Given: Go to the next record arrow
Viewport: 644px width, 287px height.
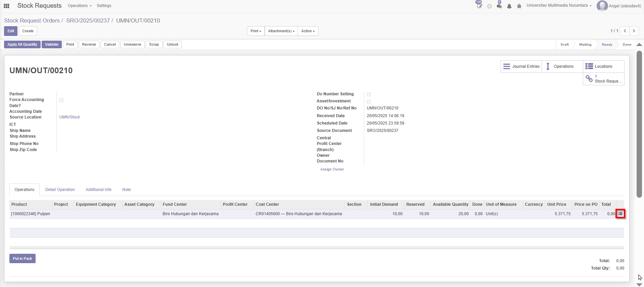Looking at the screenshot, I should 634,31.
